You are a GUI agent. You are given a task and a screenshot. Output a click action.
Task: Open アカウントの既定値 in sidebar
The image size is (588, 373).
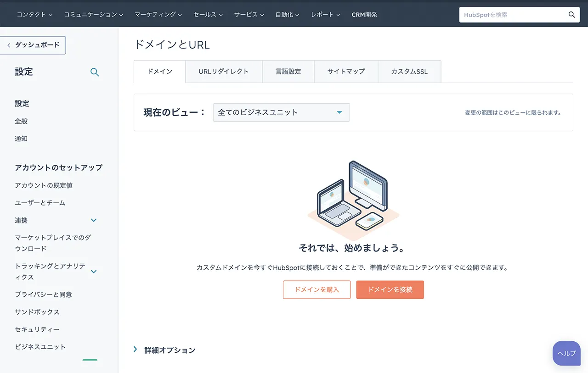44,185
